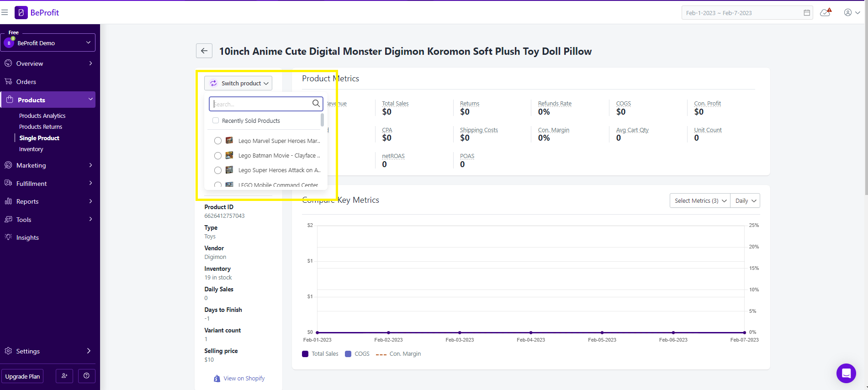This screenshot has width=868, height=390.
Task: Click the Shipping Costs label
Action: [x=479, y=130]
